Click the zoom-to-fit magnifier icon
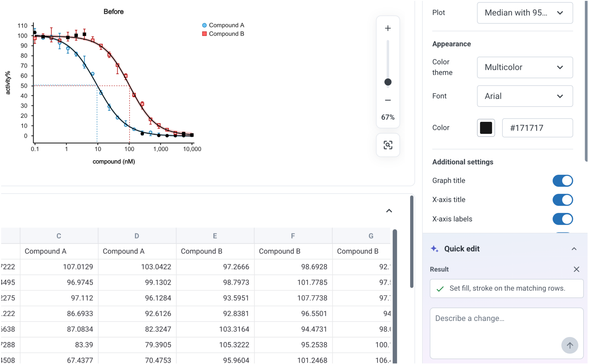 [x=388, y=145]
